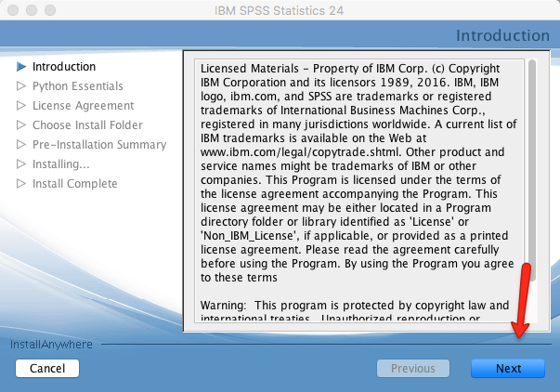The image size is (560, 392).
Task: Click the red close window button
Action: pos(13,10)
